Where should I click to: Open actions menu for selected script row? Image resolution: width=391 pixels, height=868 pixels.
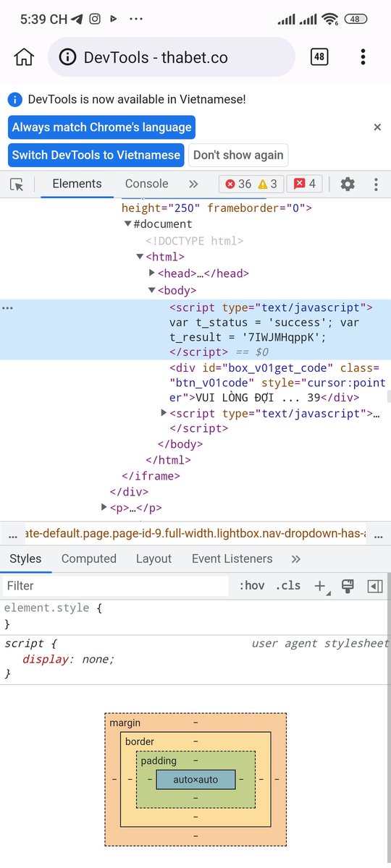[x=8, y=308]
